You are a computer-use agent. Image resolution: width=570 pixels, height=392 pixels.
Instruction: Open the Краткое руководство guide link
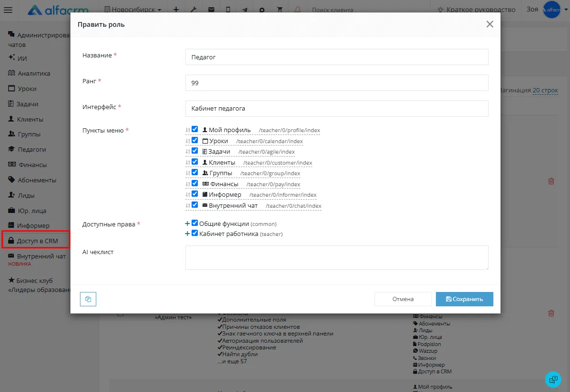point(476,10)
